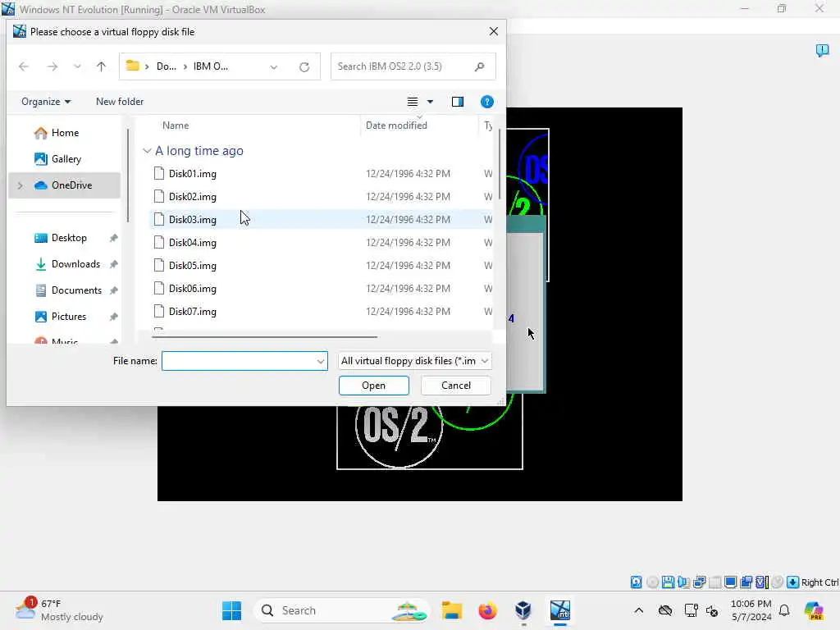The height and width of the screenshot is (630, 840).
Task: Sort by the Date modified column header
Action: click(396, 126)
